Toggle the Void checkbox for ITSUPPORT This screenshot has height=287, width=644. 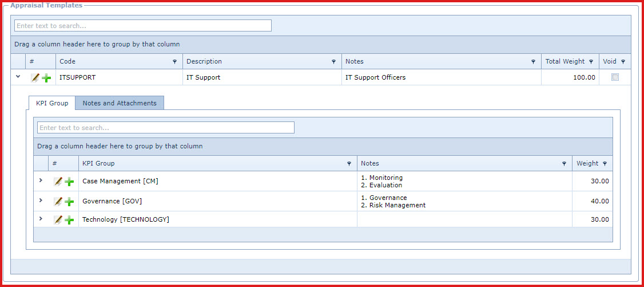(x=615, y=77)
